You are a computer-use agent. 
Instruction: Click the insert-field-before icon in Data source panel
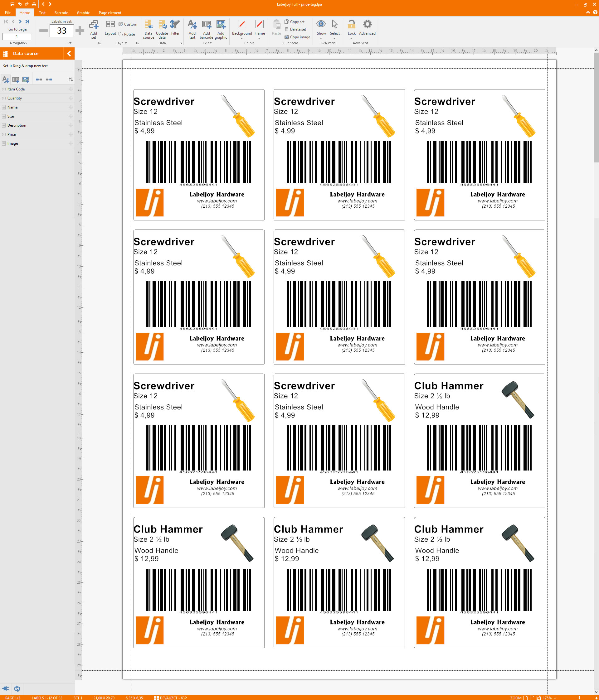click(49, 80)
